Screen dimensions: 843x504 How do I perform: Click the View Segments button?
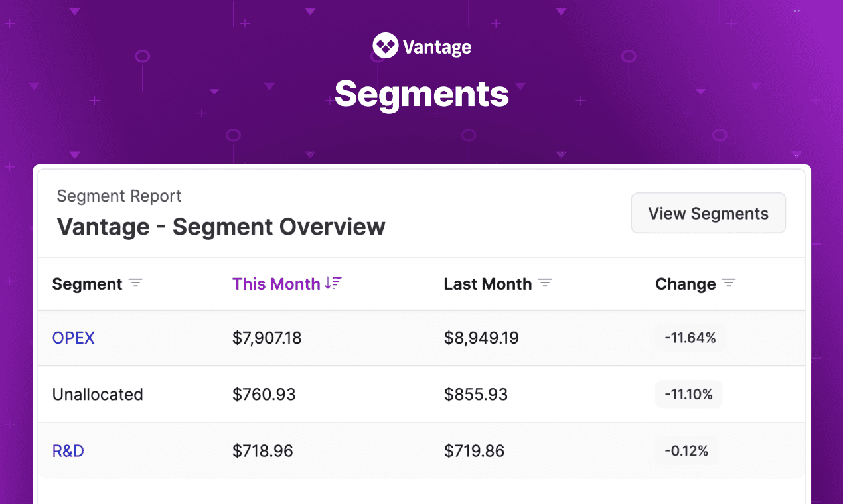click(708, 213)
